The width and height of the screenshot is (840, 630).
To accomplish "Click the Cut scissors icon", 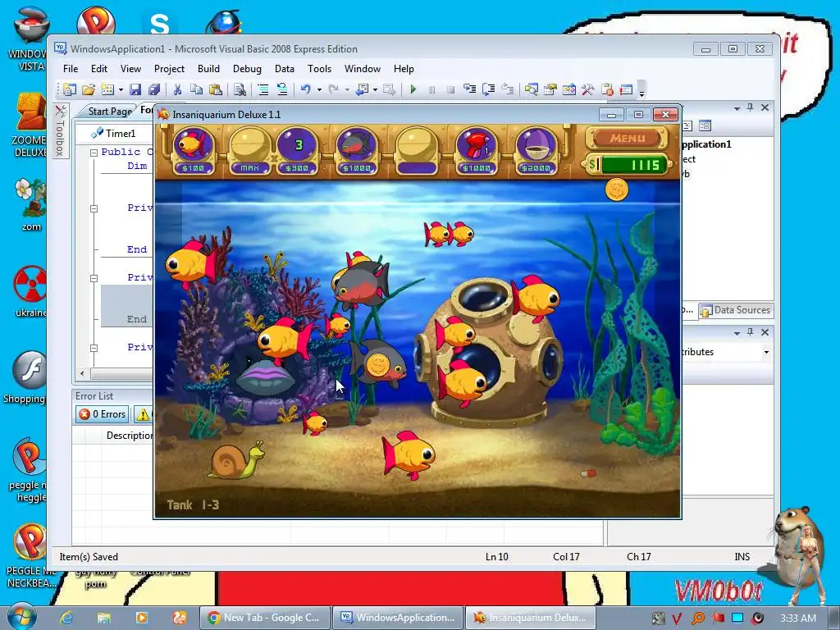I will pyautogui.click(x=177, y=89).
